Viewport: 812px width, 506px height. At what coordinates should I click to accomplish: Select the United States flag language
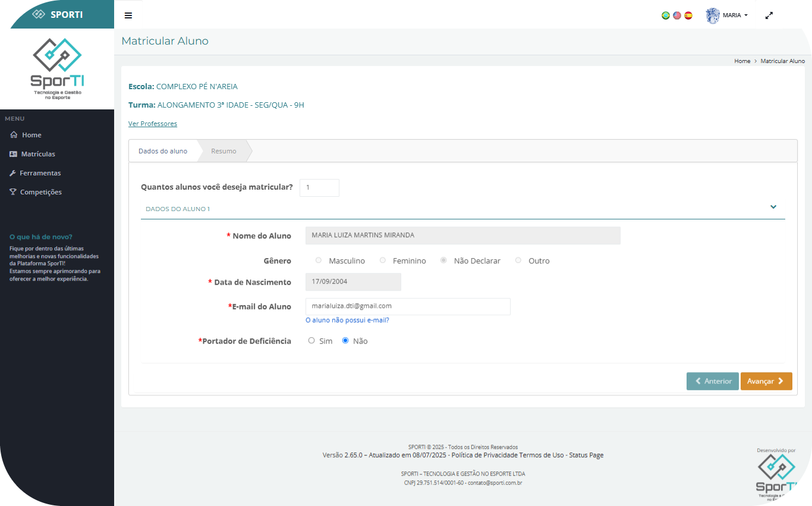pyautogui.click(x=677, y=15)
